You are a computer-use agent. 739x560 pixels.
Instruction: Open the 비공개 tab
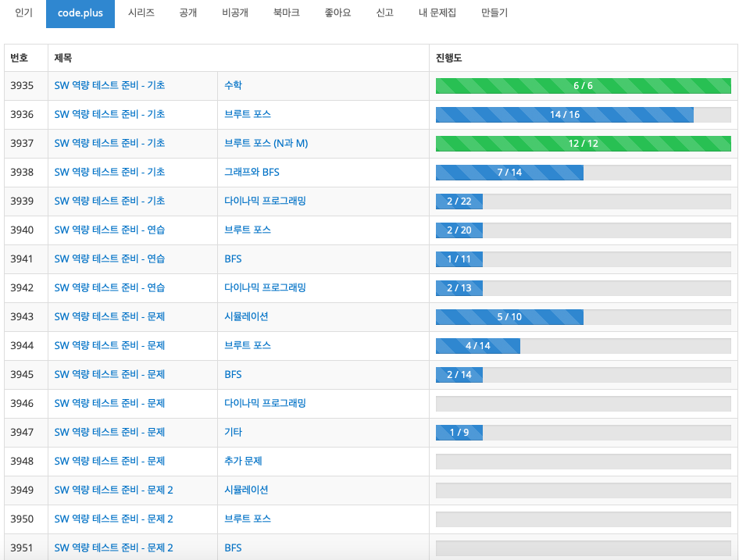coord(234,12)
